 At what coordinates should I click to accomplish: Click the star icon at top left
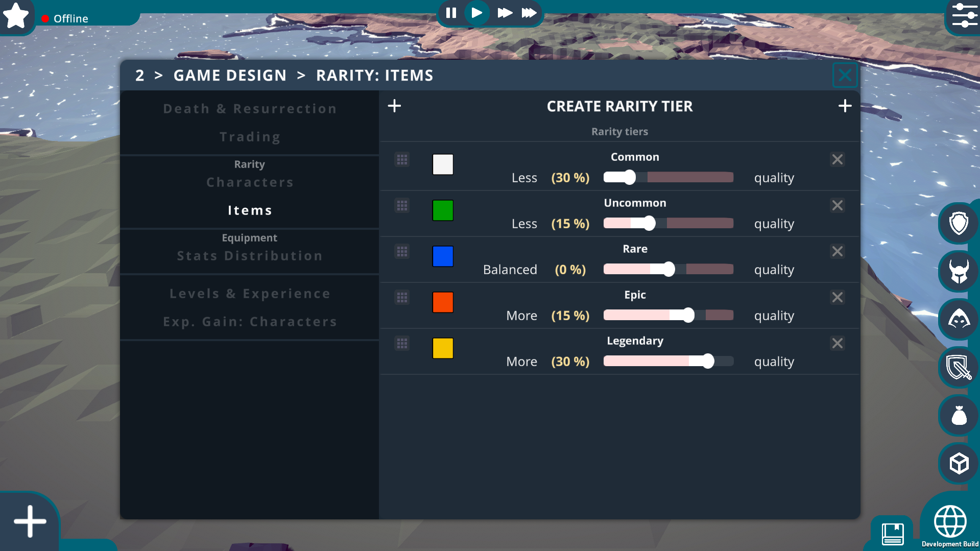[16, 15]
